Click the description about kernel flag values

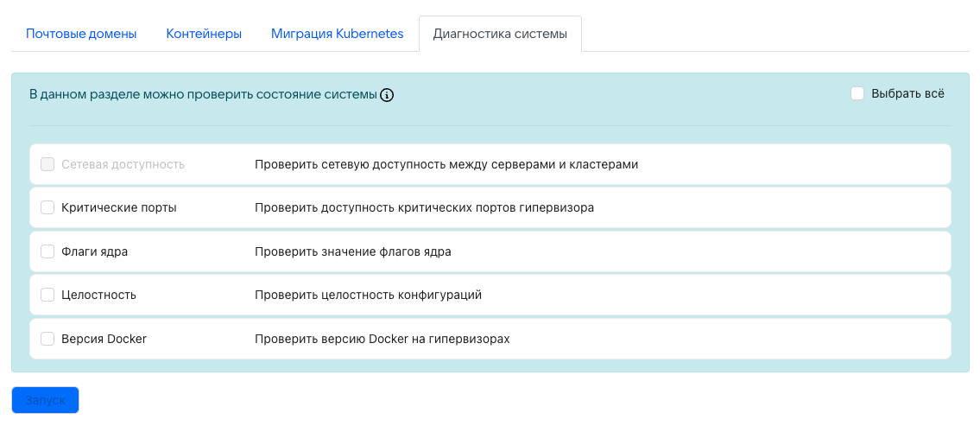(352, 251)
